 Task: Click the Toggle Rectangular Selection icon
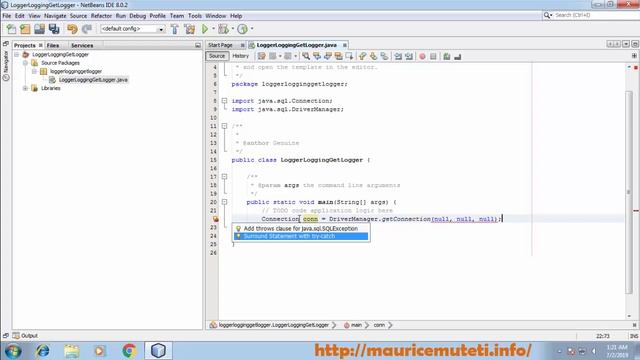click(x=349, y=56)
